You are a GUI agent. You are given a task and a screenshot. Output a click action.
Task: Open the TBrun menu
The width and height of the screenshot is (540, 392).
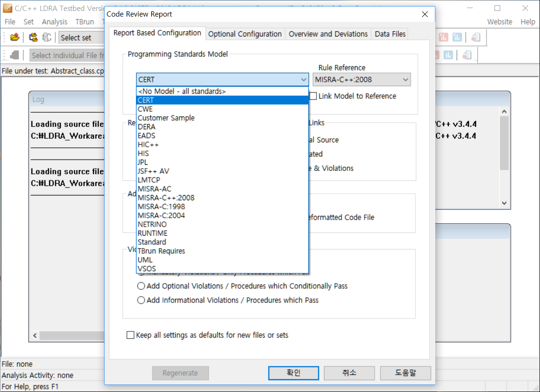click(85, 22)
